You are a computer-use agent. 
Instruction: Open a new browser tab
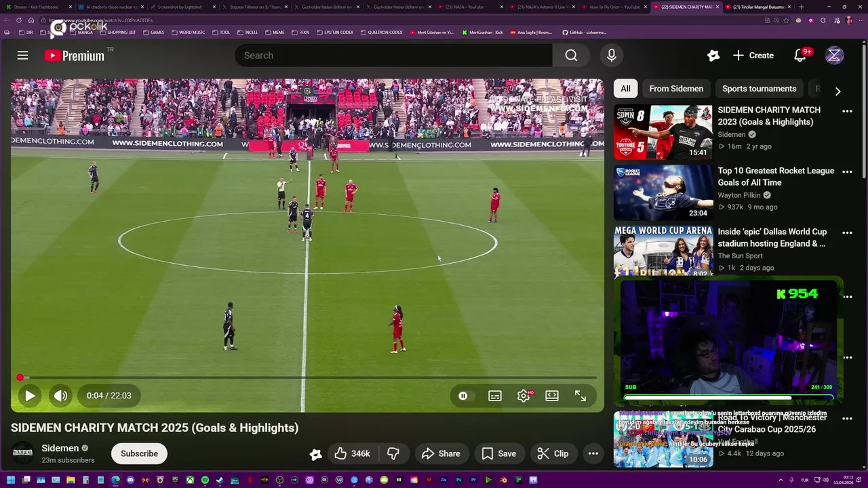[x=802, y=7]
